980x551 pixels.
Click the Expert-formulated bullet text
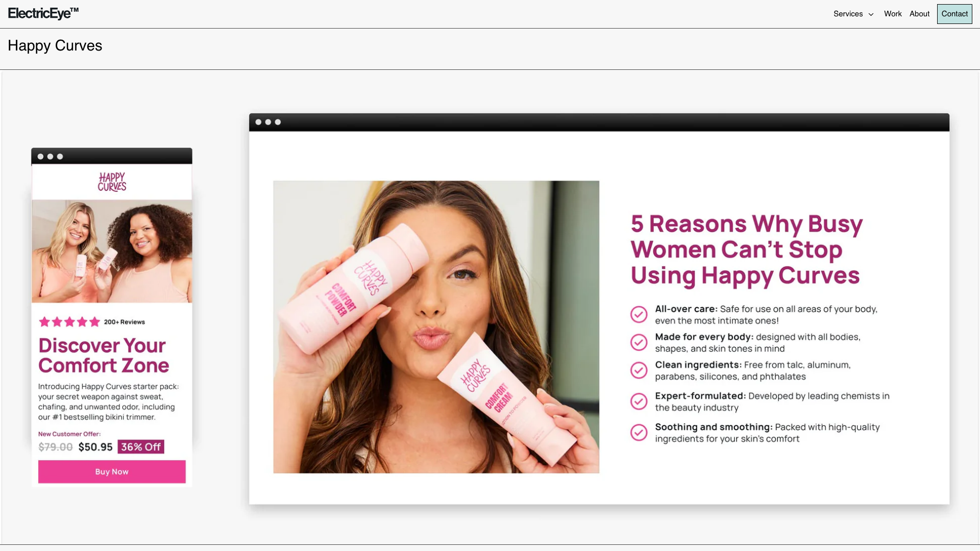click(772, 402)
